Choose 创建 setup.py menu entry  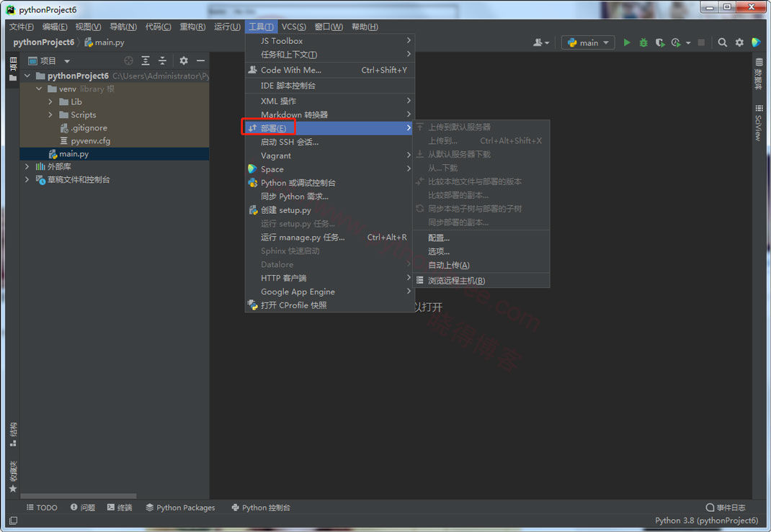pos(329,209)
